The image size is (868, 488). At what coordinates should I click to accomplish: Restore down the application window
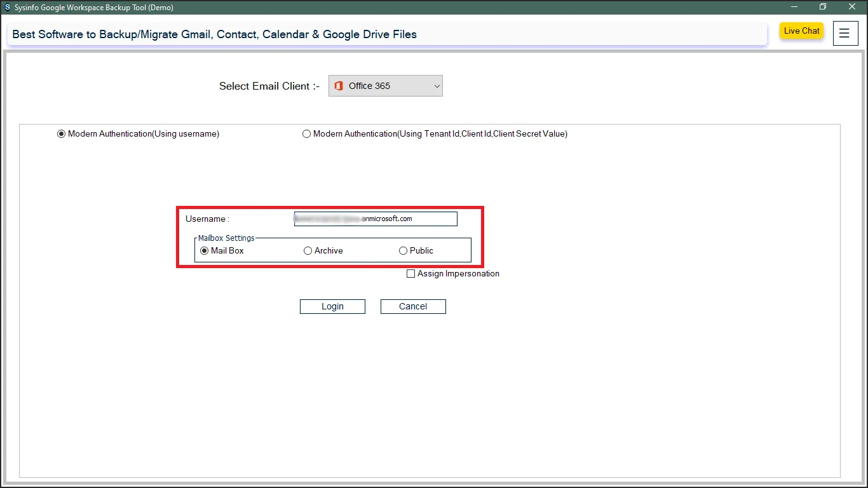pyautogui.click(x=823, y=7)
